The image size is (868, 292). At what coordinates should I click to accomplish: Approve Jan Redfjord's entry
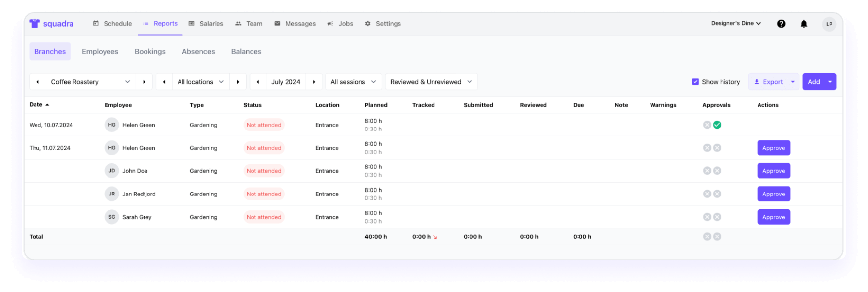[x=773, y=194]
